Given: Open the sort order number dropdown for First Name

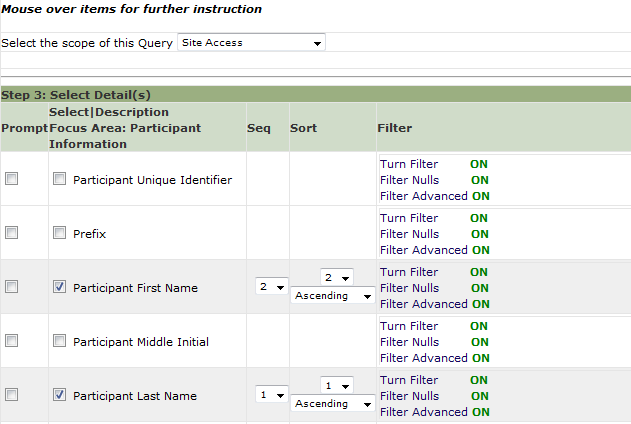Looking at the screenshot, I should (337, 278).
